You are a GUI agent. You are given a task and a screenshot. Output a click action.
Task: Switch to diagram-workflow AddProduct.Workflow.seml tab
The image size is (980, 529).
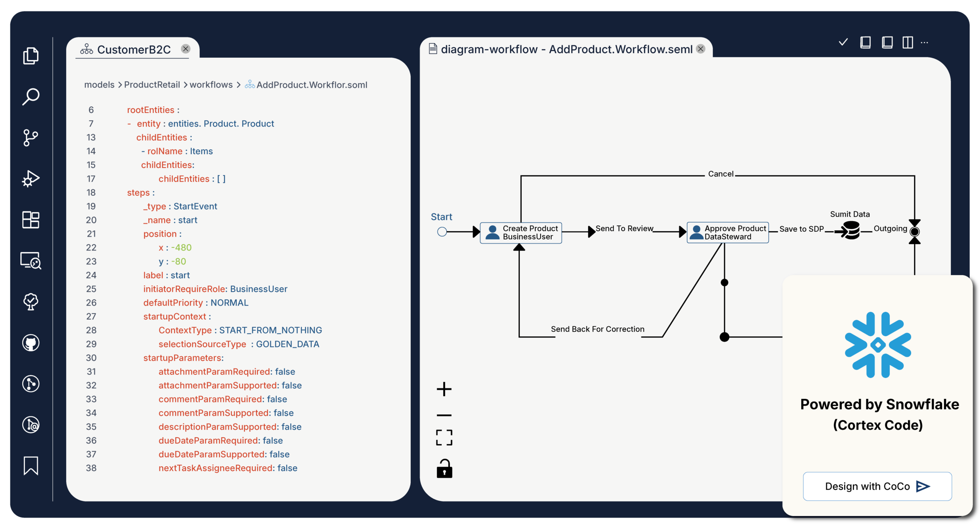point(566,49)
